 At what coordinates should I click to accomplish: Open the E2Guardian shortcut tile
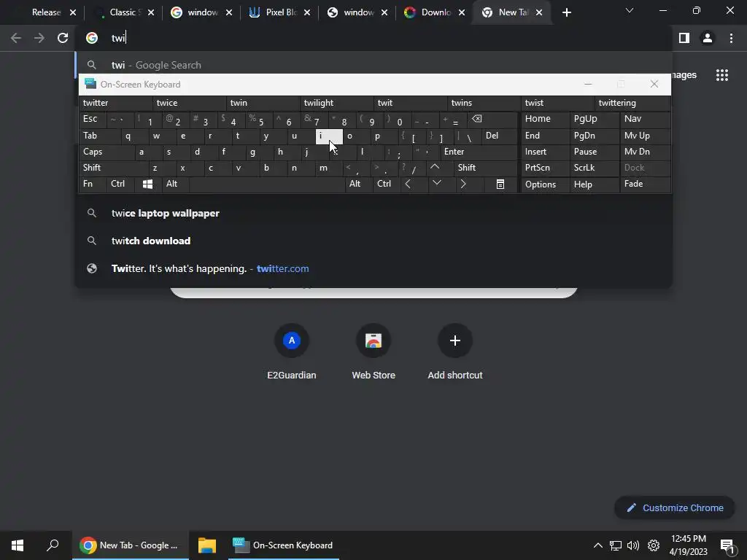(x=292, y=352)
